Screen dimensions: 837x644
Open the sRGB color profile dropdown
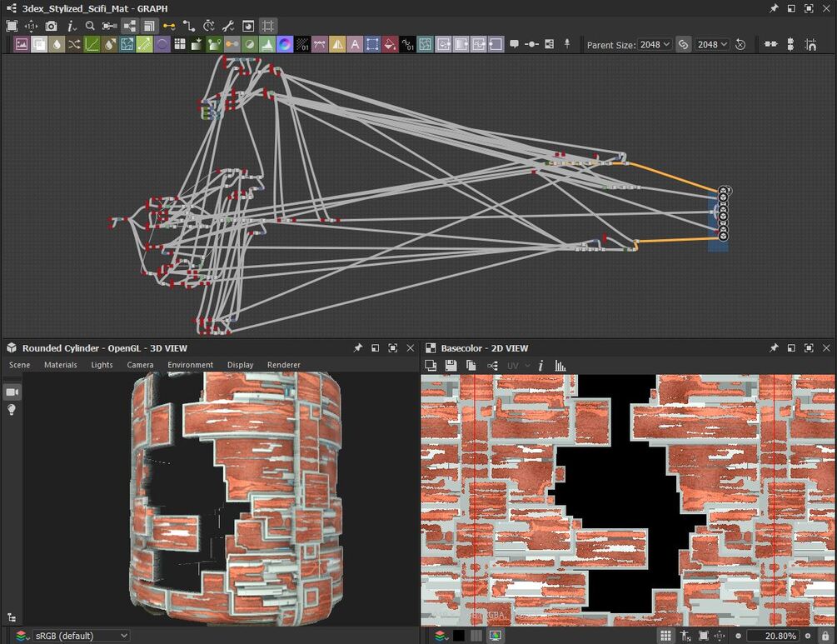pos(79,635)
